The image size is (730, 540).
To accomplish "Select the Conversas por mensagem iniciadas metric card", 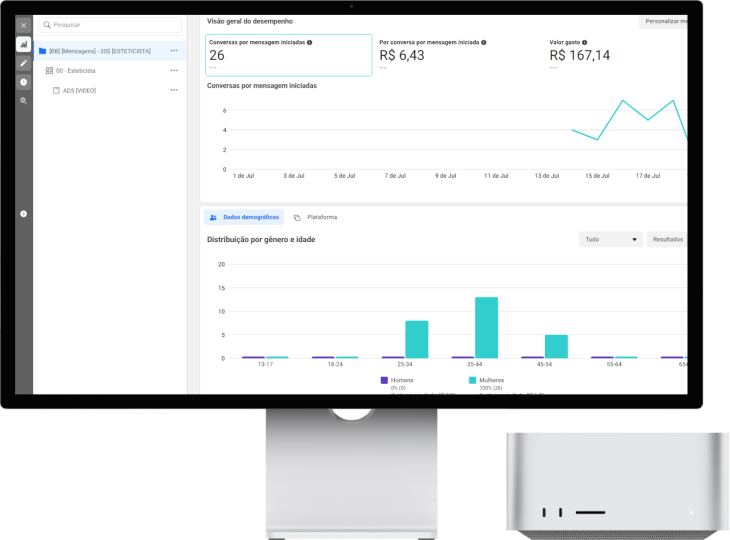I will pyautogui.click(x=289, y=55).
